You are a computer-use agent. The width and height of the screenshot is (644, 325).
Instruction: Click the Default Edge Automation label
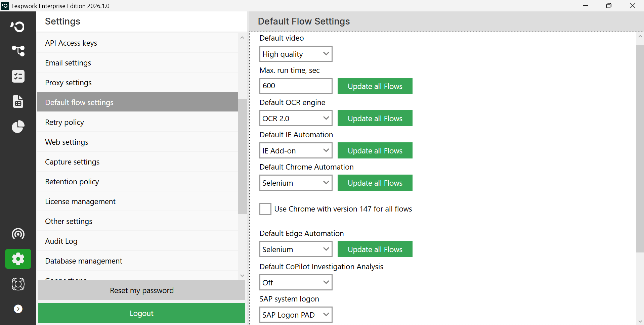point(302,233)
